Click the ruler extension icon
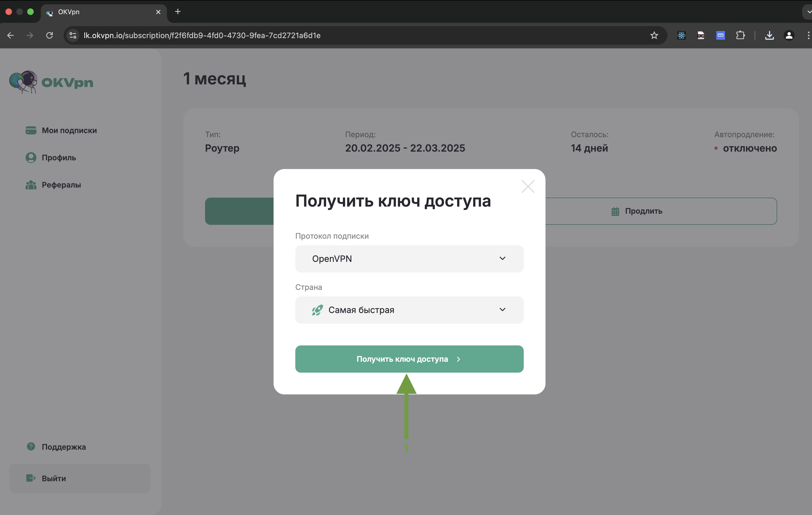Image resolution: width=812 pixels, height=515 pixels. click(720, 35)
